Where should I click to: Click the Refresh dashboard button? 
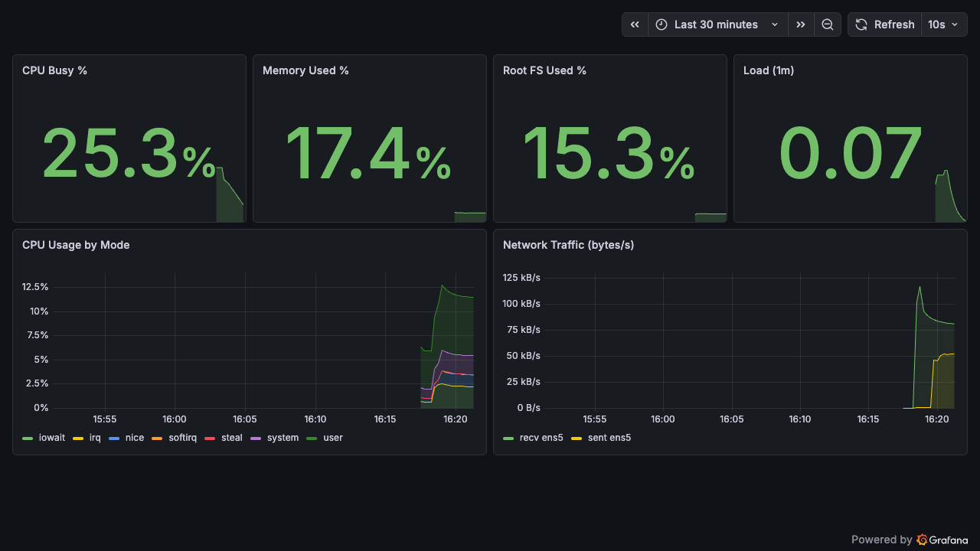point(884,24)
